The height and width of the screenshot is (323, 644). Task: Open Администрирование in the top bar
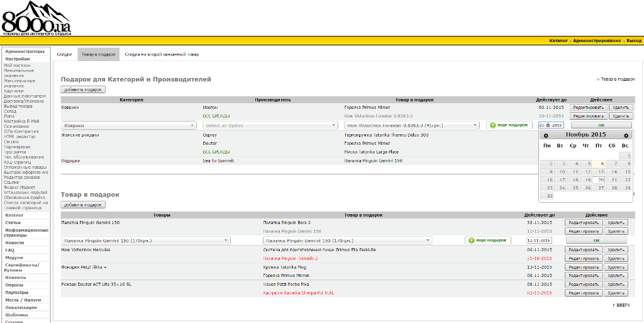597,41
